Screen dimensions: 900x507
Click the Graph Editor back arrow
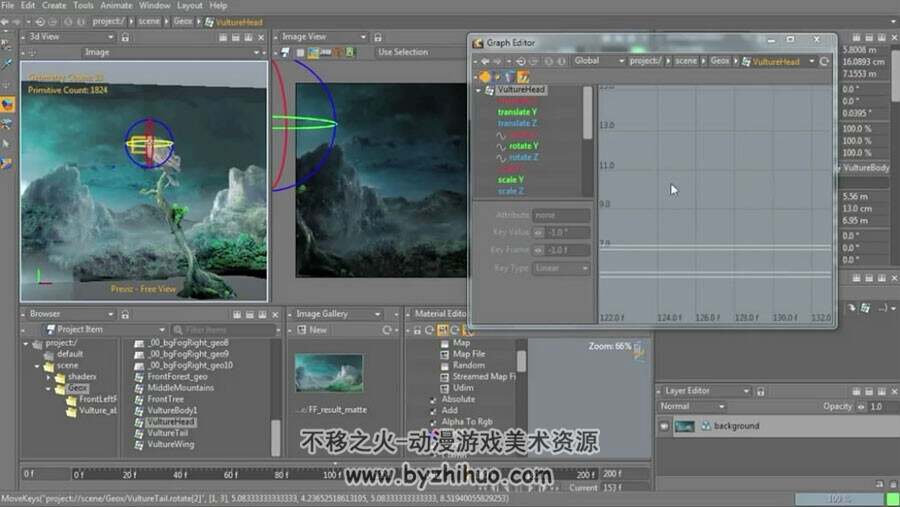[x=484, y=61]
